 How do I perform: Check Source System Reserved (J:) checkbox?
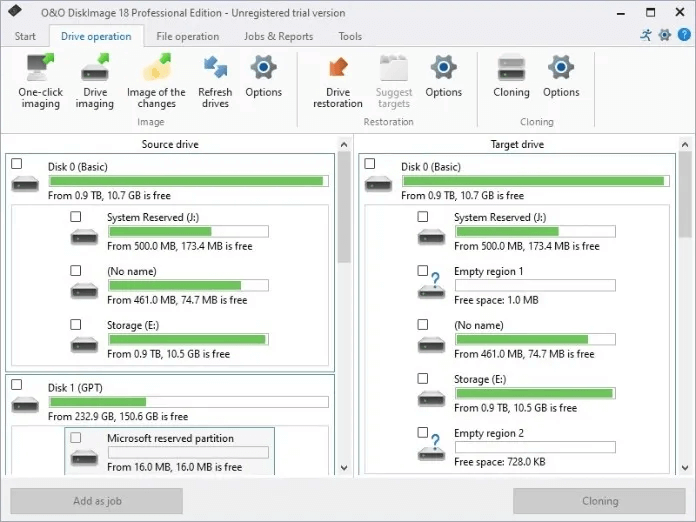(76, 217)
